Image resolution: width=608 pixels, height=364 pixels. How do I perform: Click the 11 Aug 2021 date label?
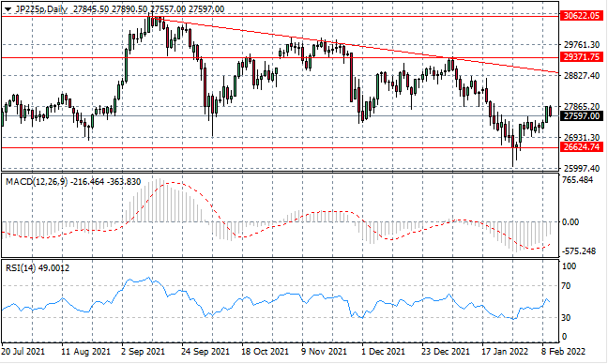coord(86,352)
